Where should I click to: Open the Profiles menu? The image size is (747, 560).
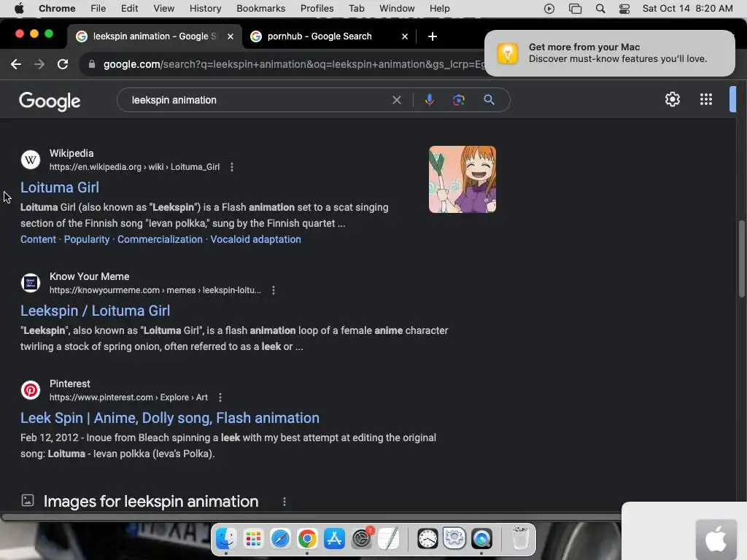(x=317, y=9)
